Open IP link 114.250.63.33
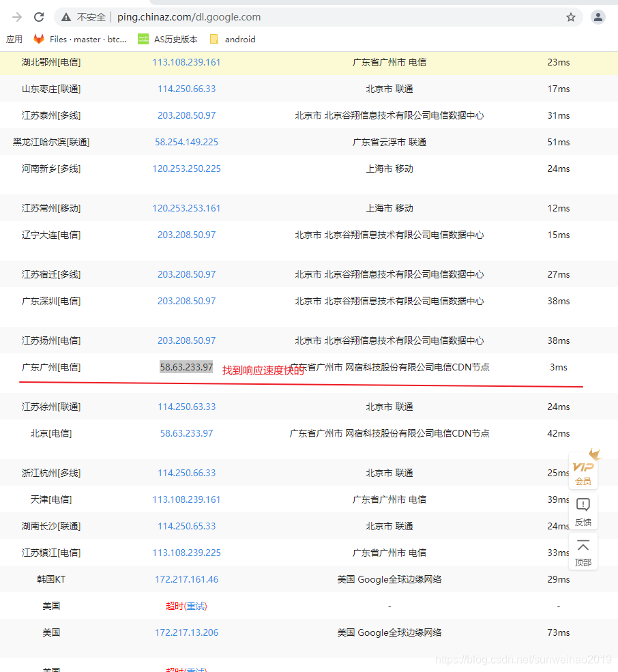The height and width of the screenshot is (672, 618). 186,407
